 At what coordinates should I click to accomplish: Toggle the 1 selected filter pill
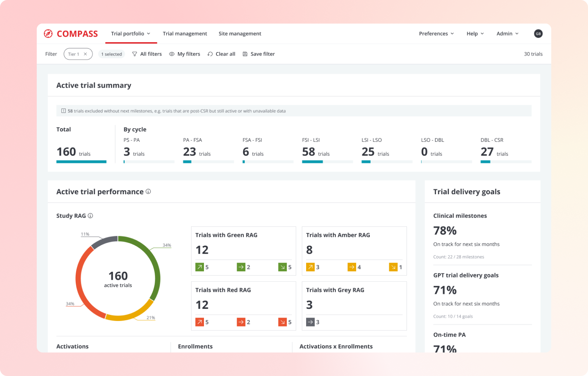click(111, 54)
